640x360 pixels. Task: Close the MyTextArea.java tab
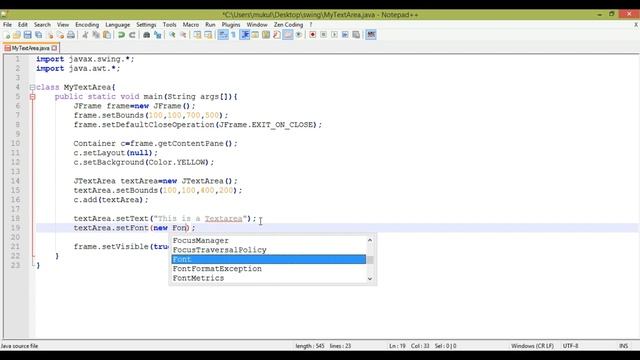tap(54, 48)
